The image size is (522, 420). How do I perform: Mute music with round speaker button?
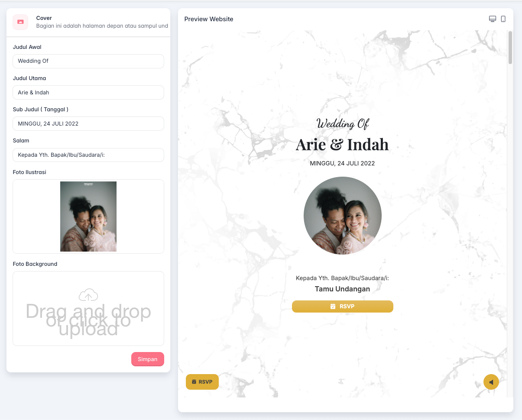[x=491, y=382]
